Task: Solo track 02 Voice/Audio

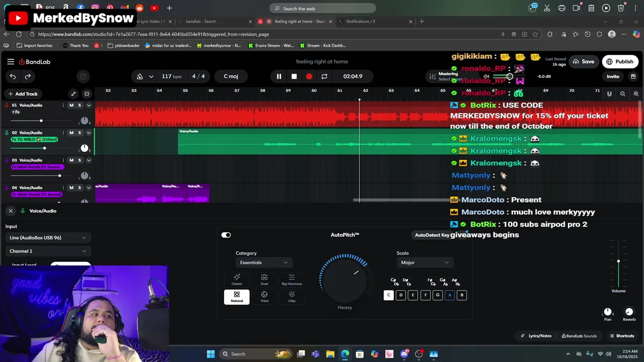Action: [x=79, y=133]
